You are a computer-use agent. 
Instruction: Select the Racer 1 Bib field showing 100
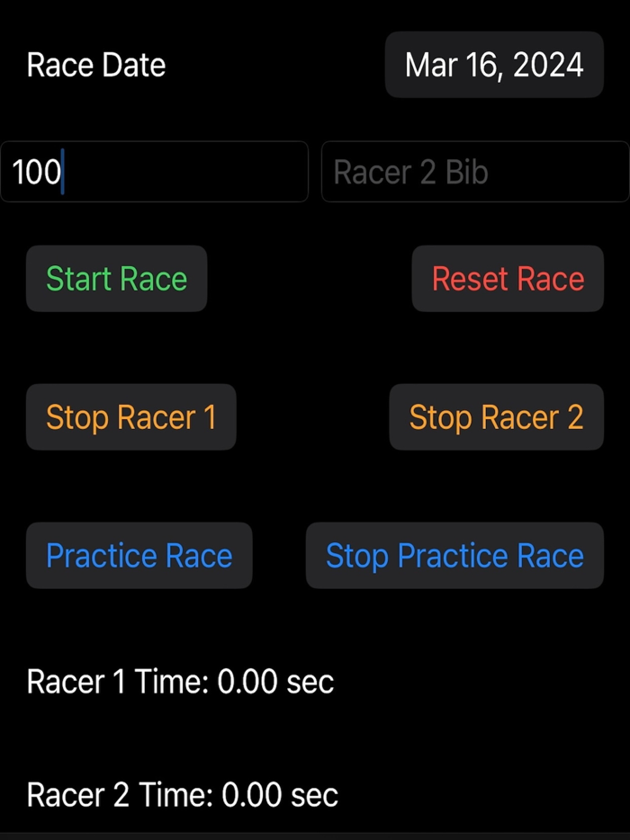tap(153, 172)
